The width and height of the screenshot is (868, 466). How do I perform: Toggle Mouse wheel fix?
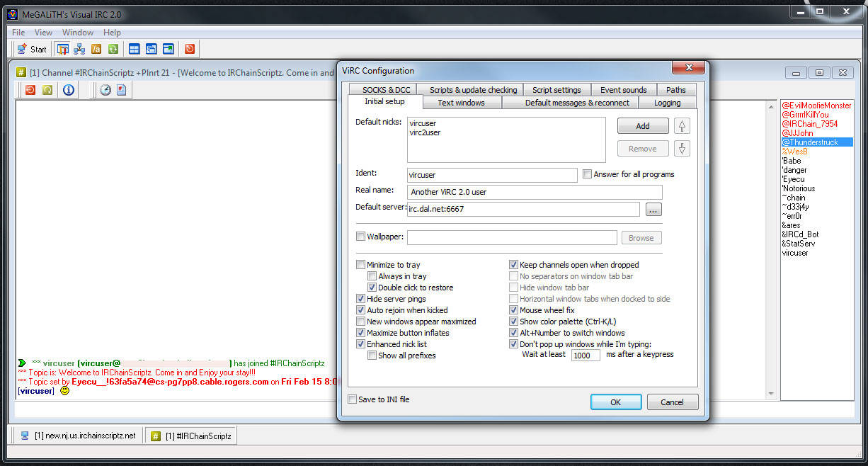514,310
